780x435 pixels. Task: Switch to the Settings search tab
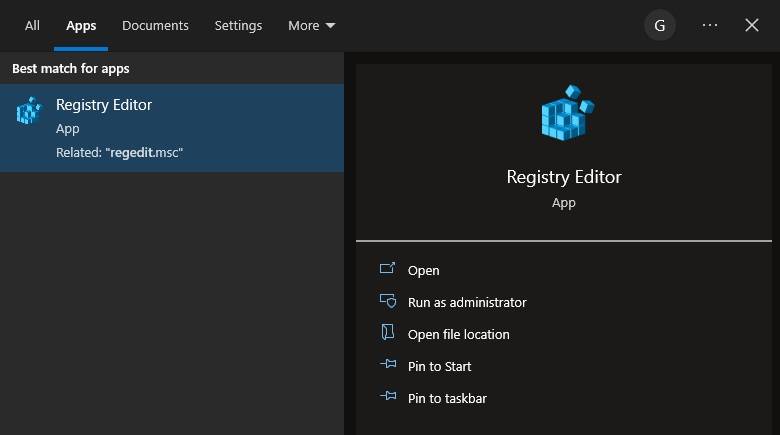click(x=238, y=25)
